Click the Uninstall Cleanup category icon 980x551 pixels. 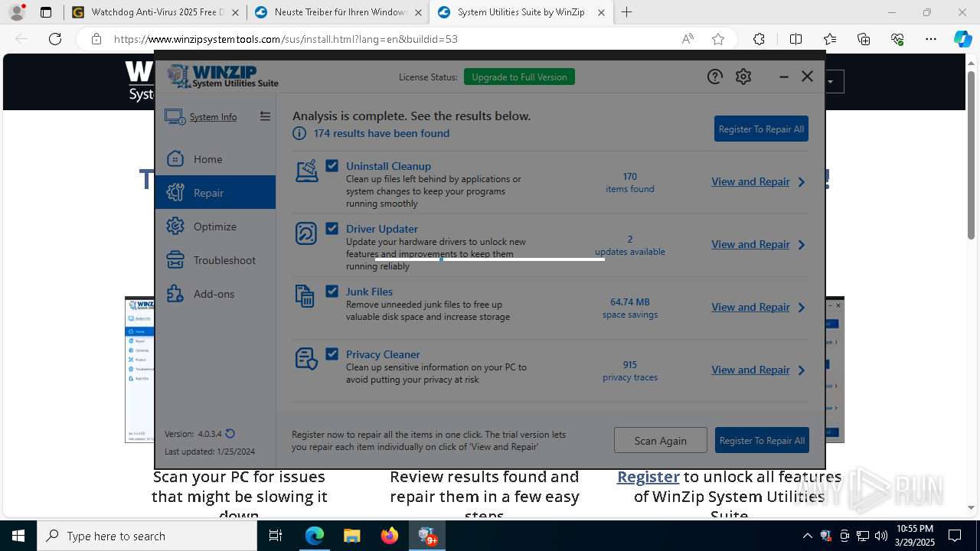point(307,171)
